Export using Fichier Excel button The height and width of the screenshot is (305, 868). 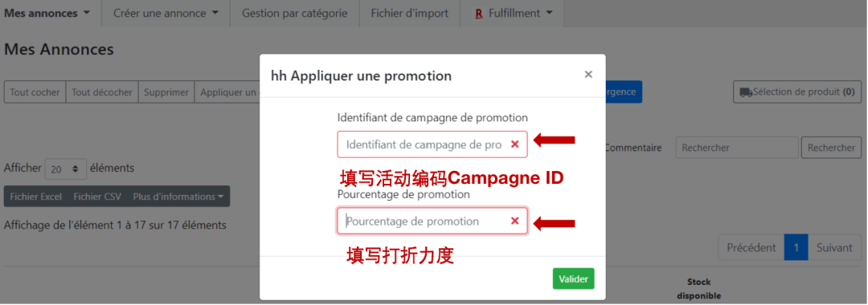pyautogui.click(x=36, y=197)
